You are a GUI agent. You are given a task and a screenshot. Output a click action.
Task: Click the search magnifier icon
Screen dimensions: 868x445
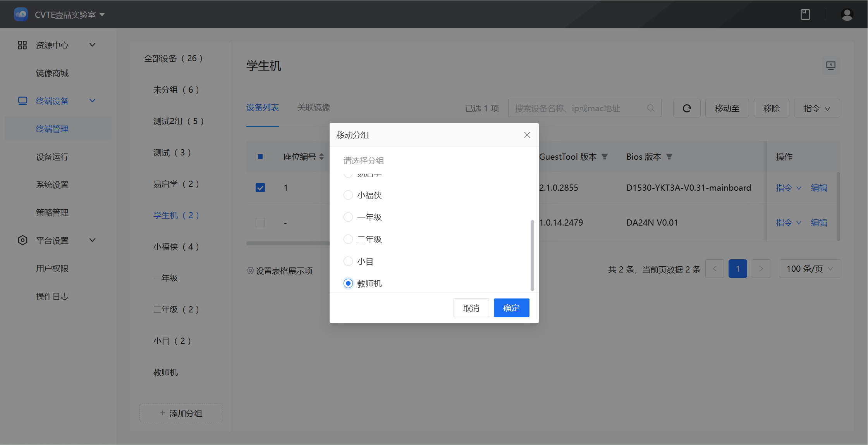point(651,108)
